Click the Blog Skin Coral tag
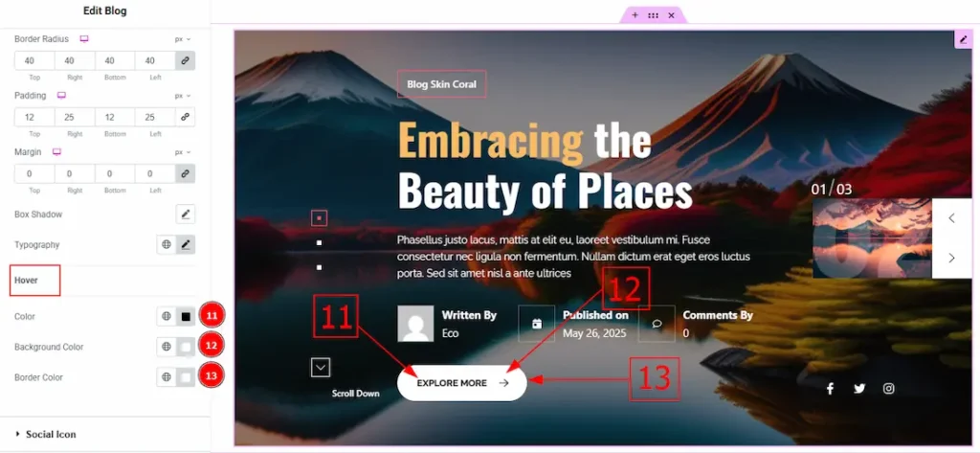The width and height of the screenshot is (980, 453). click(441, 84)
